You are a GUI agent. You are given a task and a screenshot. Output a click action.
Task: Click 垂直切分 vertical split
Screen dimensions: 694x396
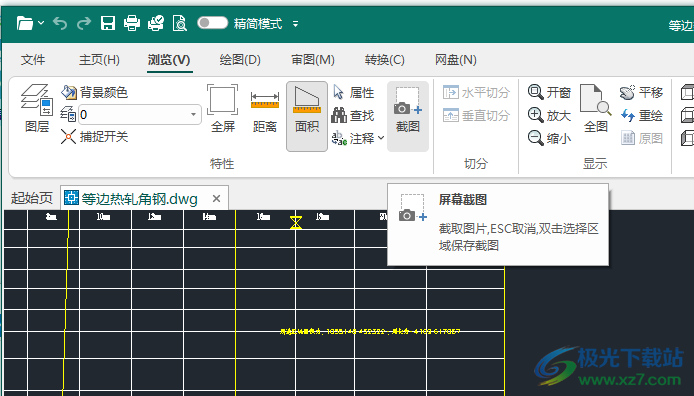click(476, 115)
